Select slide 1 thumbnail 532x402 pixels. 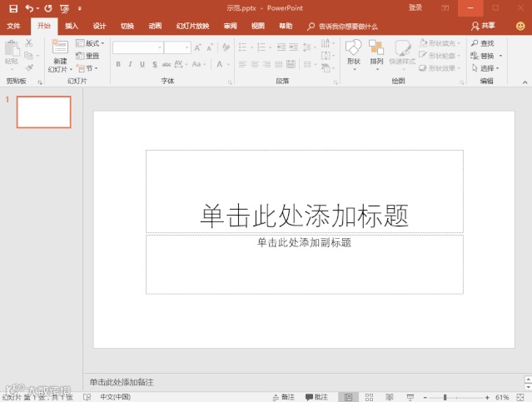[44, 112]
